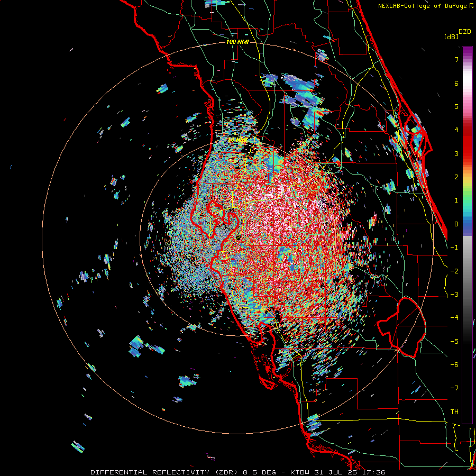Click the -2 value on the color scale
476x476 pixels.
pyautogui.click(x=454, y=271)
